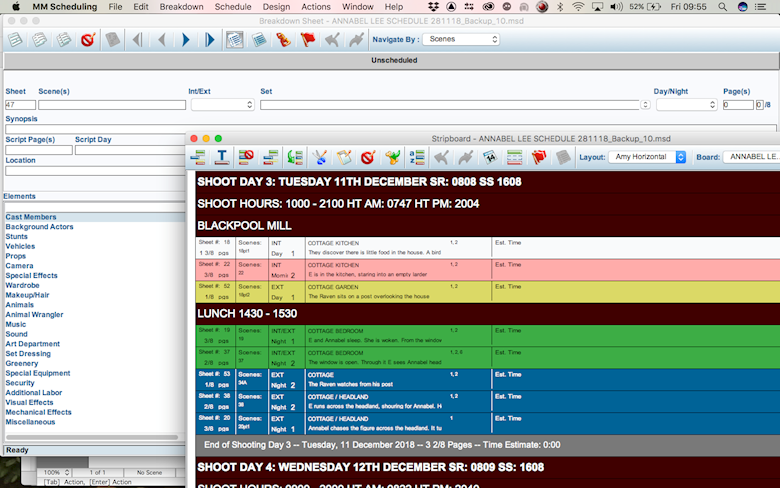Click the Script Page(s) field
Screen dimensions: 780x488
[39, 150]
